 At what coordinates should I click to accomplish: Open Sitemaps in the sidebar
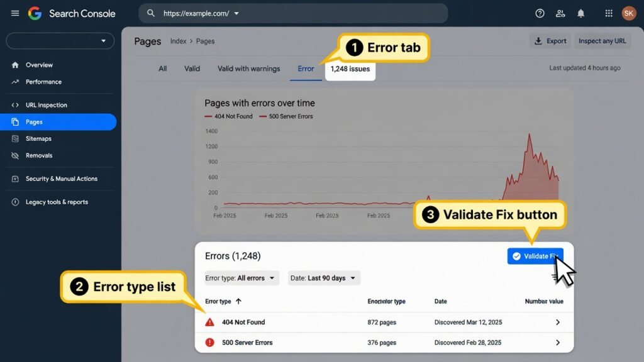(38, 139)
